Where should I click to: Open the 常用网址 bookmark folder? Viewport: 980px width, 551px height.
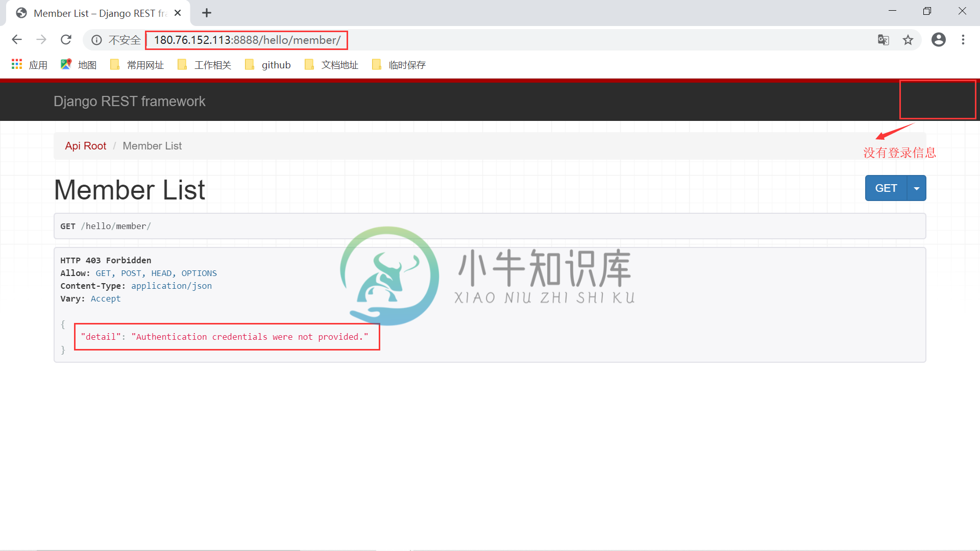pos(137,65)
